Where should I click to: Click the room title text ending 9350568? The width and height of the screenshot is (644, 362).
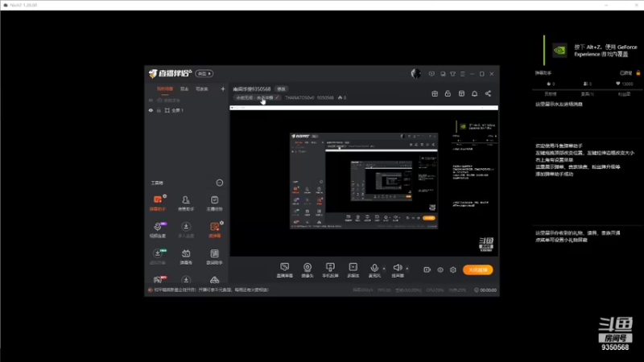(x=252, y=89)
